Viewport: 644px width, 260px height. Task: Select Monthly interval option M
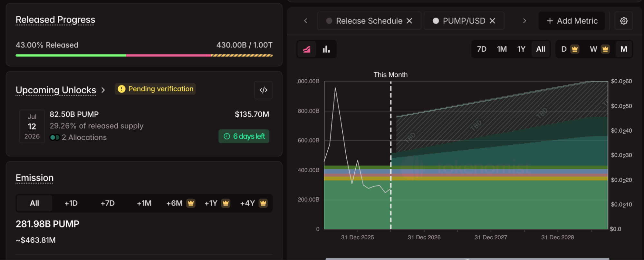(624, 49)
